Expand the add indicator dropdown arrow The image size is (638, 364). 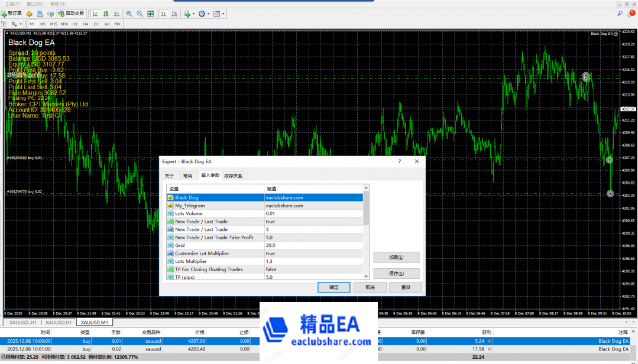tap(193, 14)
